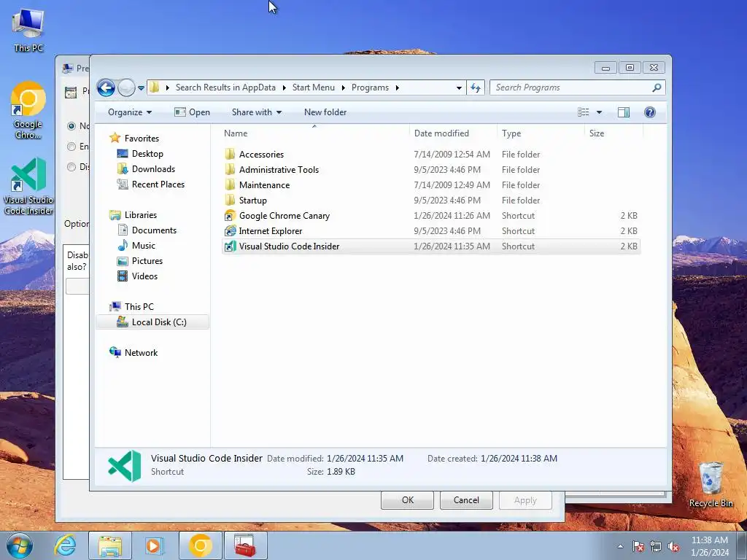Click the Search Results in AppData breadcrumb
The image size is (747, 560).
[x=225, y=87]
